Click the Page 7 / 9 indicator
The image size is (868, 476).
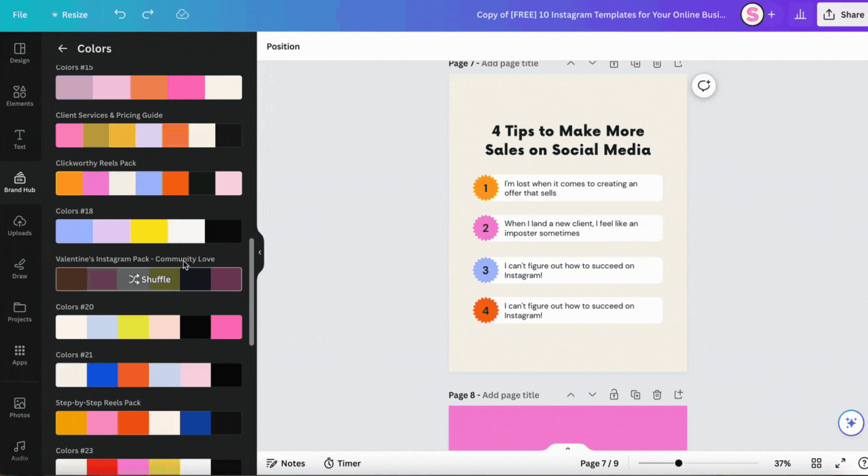pyautogui.click(x=599, y=463)
